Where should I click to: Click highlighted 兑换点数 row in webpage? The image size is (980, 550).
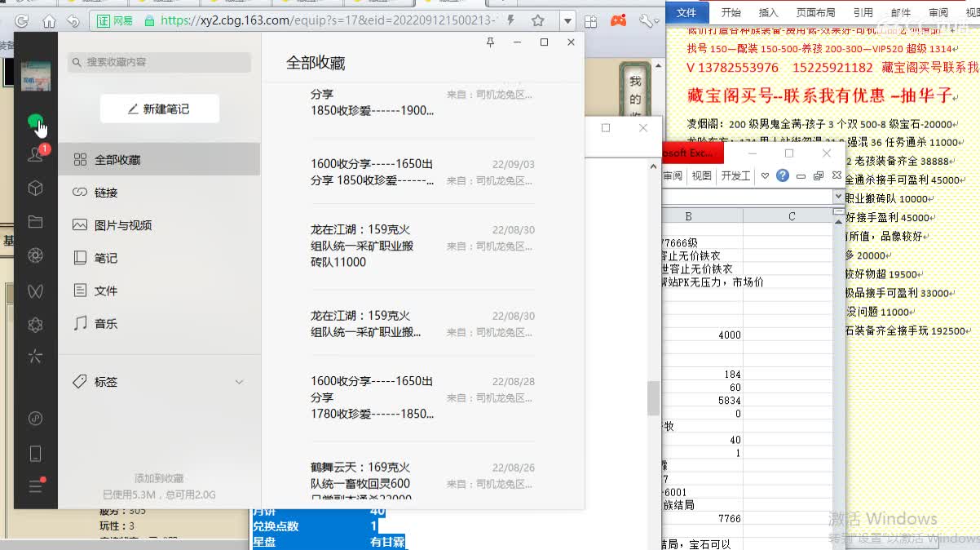[x=315, y=526]
